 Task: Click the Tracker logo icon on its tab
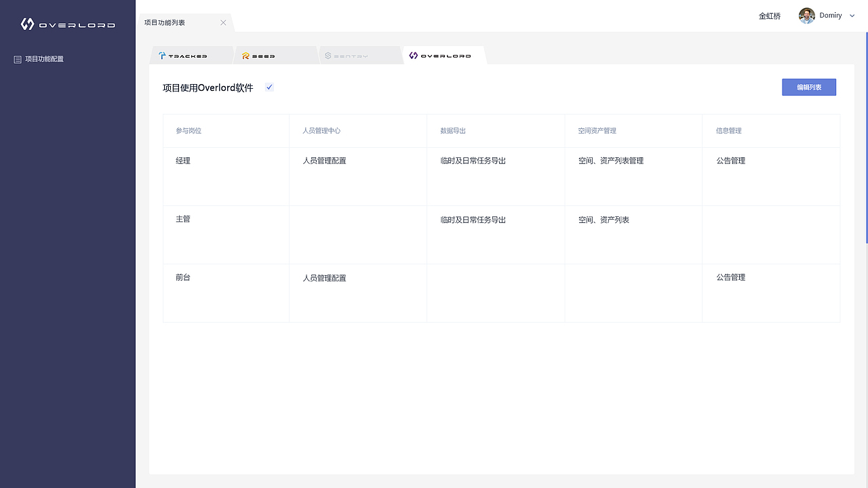[x=163, y=55]
